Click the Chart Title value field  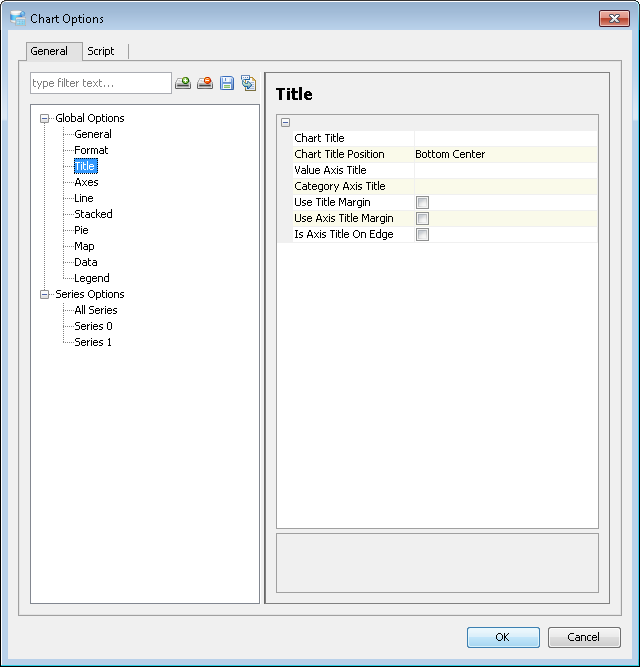pyautogui.click(x=506, y=138)
